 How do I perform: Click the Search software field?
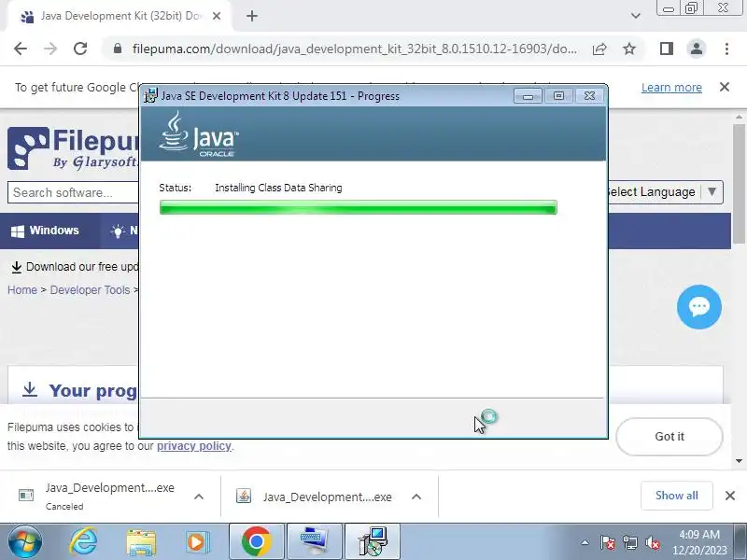point(73,192)
